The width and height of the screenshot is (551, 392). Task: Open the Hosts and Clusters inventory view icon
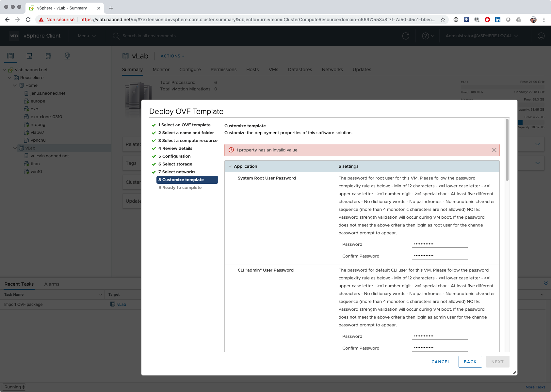pyautogui.click(x=10, y=56)
